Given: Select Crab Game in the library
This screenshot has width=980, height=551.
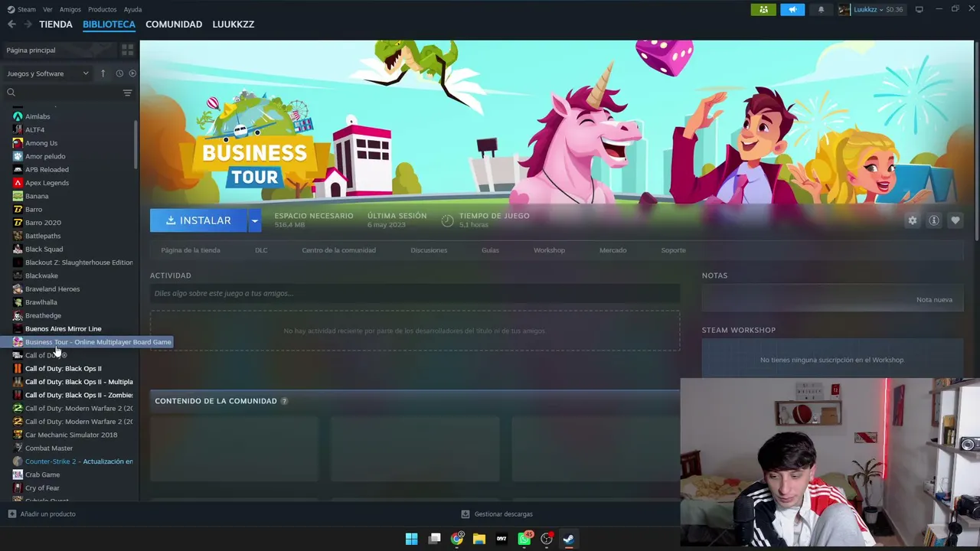Looking at the screenshot, I should coord(42,474).
